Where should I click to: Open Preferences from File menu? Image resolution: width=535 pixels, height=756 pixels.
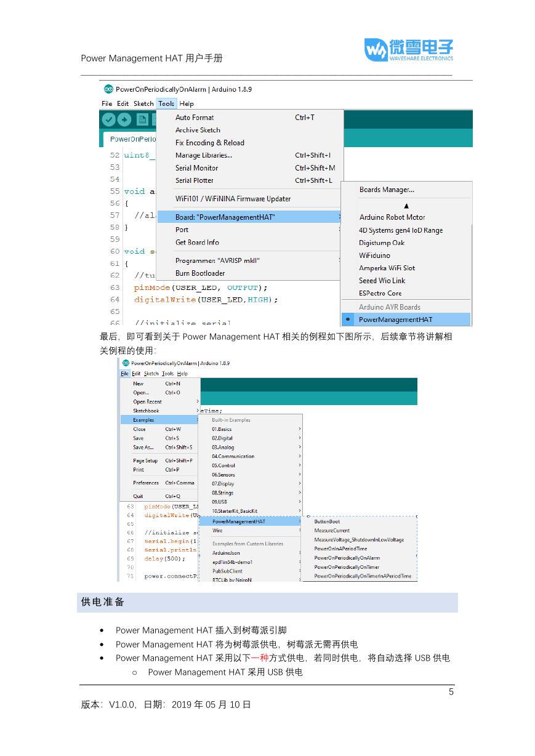pos(159,483)
